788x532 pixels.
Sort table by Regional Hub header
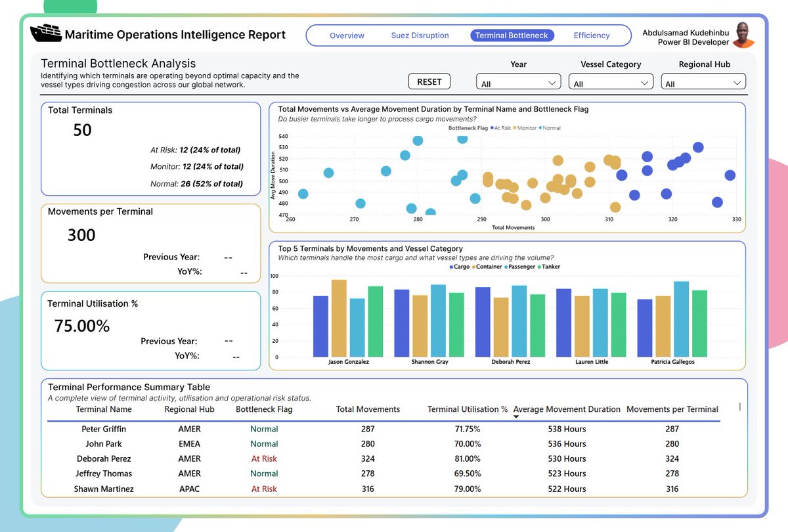[189, 409]
